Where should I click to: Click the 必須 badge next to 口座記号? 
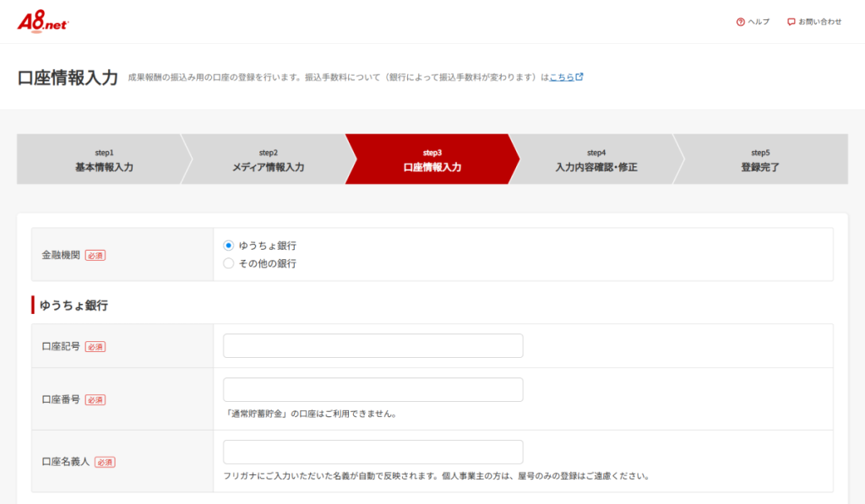[95, 347]
